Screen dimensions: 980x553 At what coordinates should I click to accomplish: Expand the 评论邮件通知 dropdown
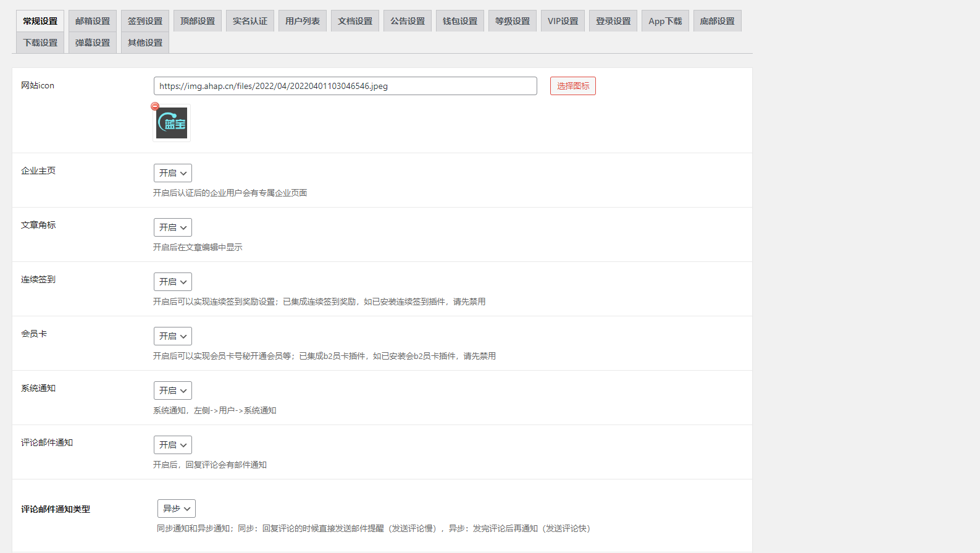click(x=173, y=445)
